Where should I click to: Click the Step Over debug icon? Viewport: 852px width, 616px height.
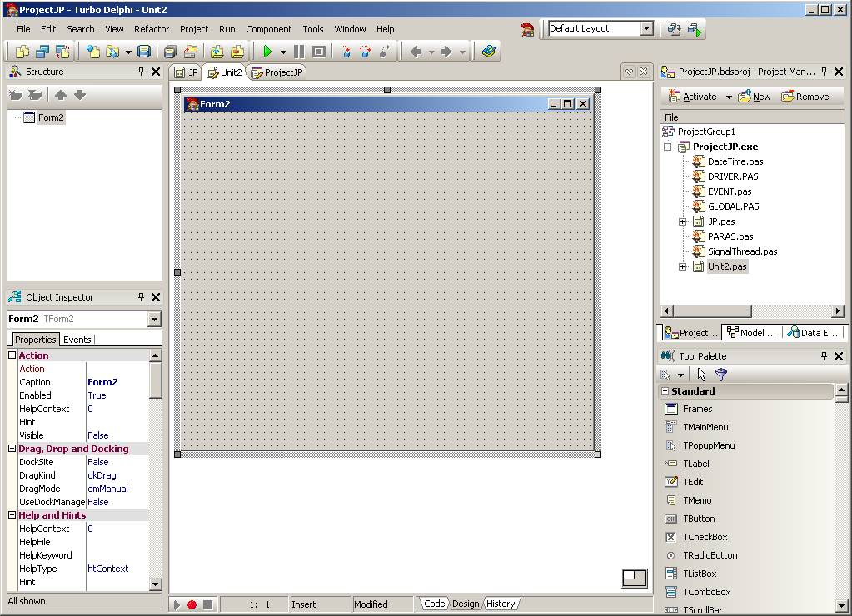[366, 52]
